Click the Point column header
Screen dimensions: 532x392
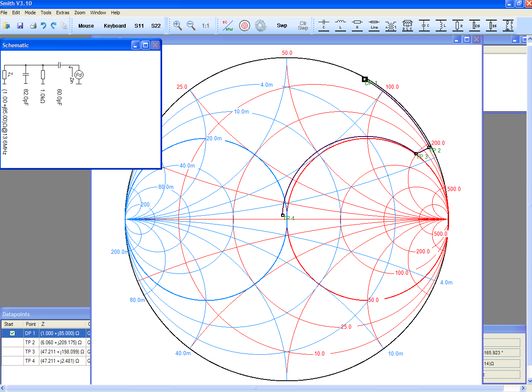pyautogui.click(x=31, y=324)
